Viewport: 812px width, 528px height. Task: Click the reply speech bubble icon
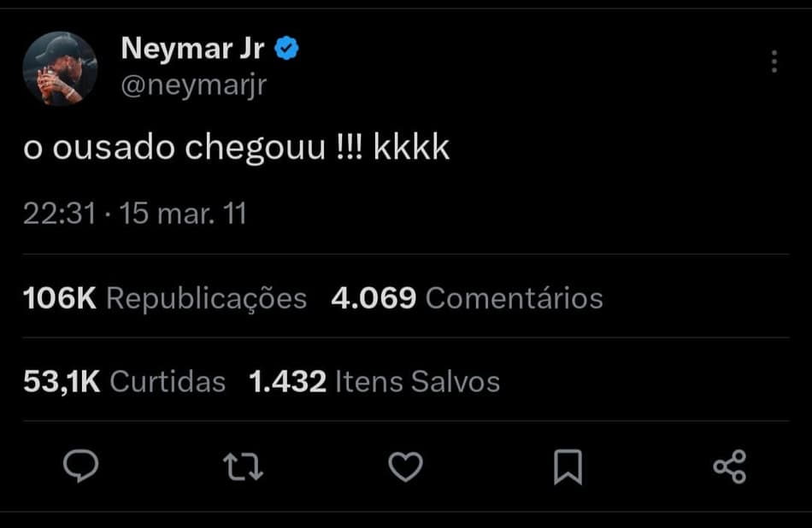point(81,466)
